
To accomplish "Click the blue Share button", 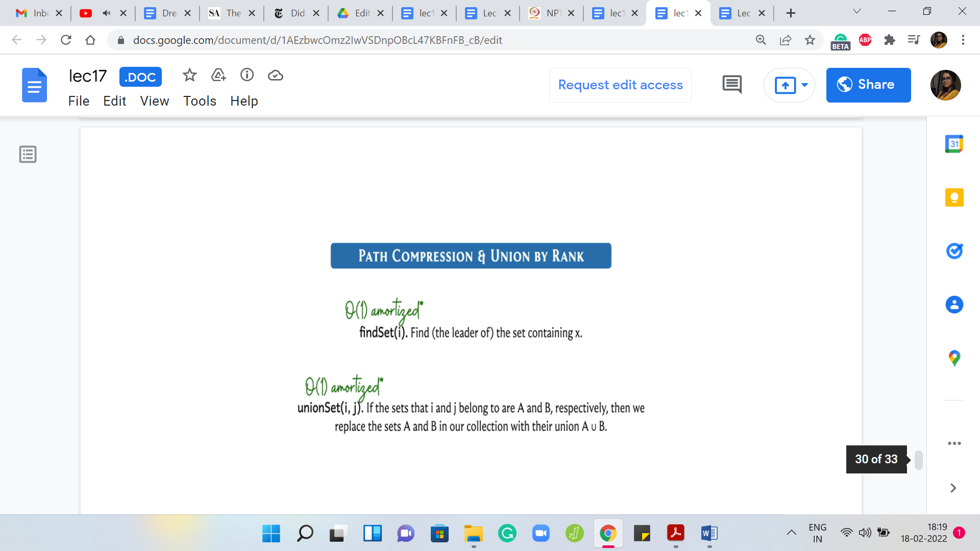I will [868, 85].
